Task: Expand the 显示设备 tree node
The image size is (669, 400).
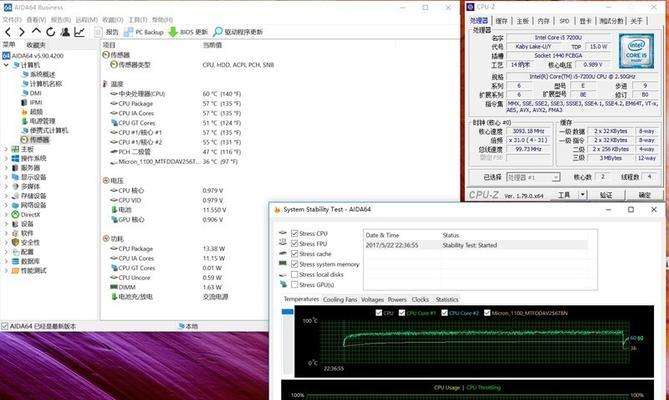Action: tap(6, 177)
